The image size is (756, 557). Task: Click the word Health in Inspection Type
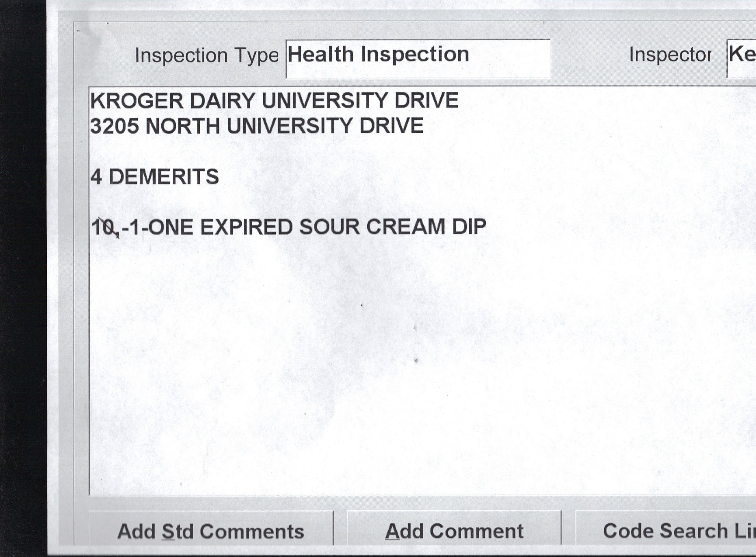321,55
